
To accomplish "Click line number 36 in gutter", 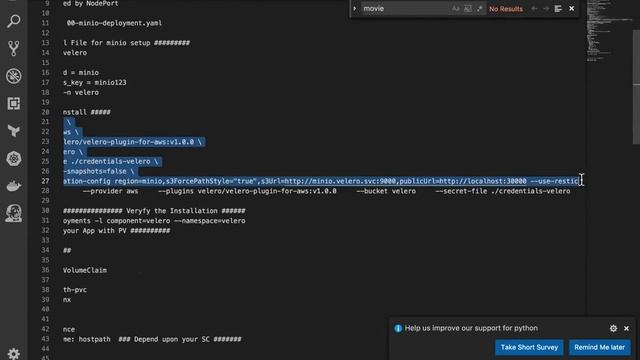I will [45, 270].
